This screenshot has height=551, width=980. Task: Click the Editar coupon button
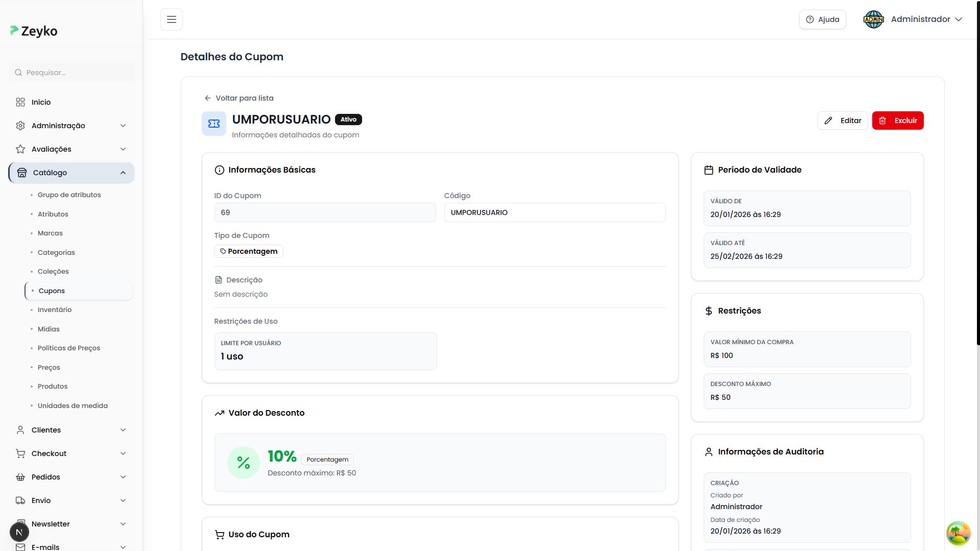(843, 121)
